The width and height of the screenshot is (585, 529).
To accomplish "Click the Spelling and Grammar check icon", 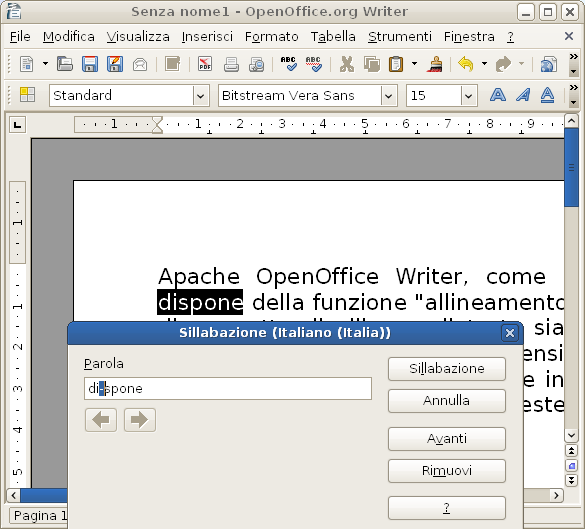I will pyautogui.click(x=288, y=64).
